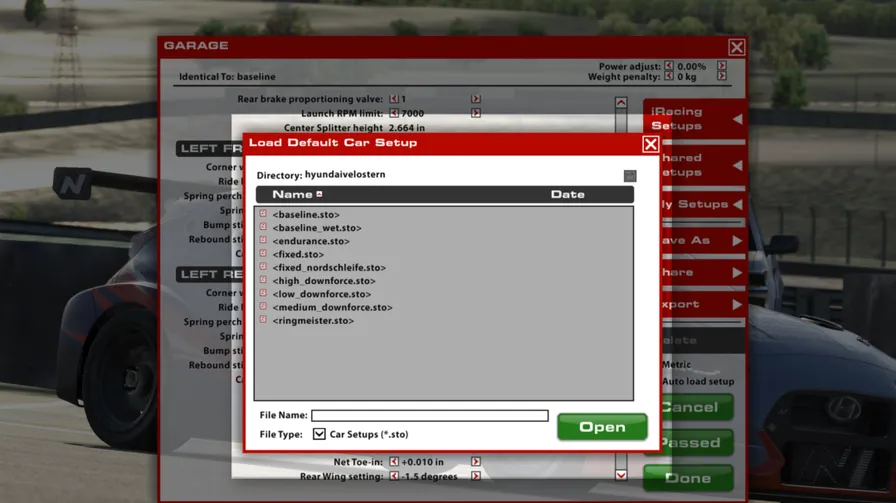Image resolution: width=896 pixels, height=503 pixels.
Task: Click the file icon next to baseline.sto
Action: (x=263, y=214)
